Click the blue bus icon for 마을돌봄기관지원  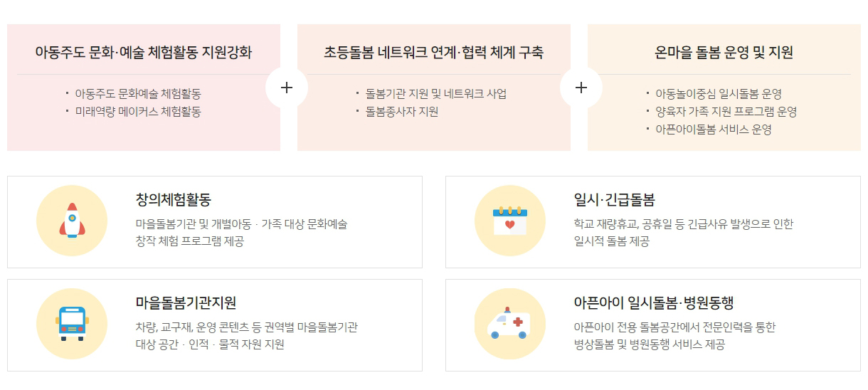pyautogui.click(x=72, y=324)
